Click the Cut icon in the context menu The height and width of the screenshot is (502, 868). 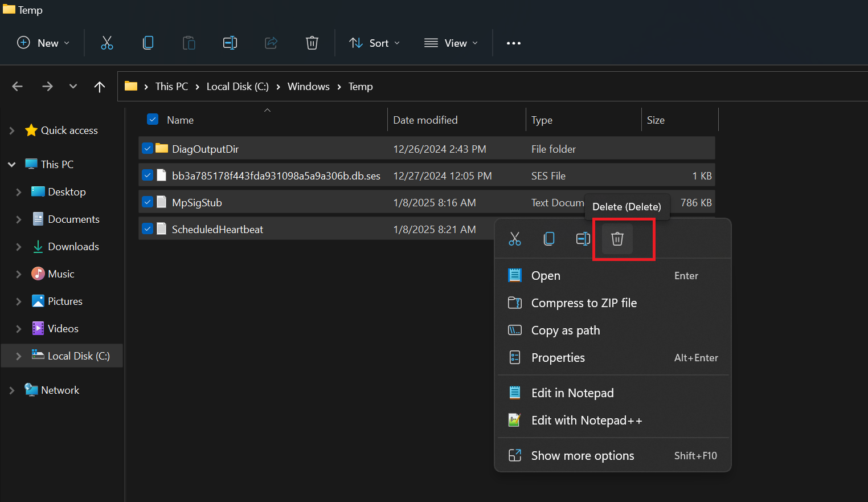pos(515,239)
